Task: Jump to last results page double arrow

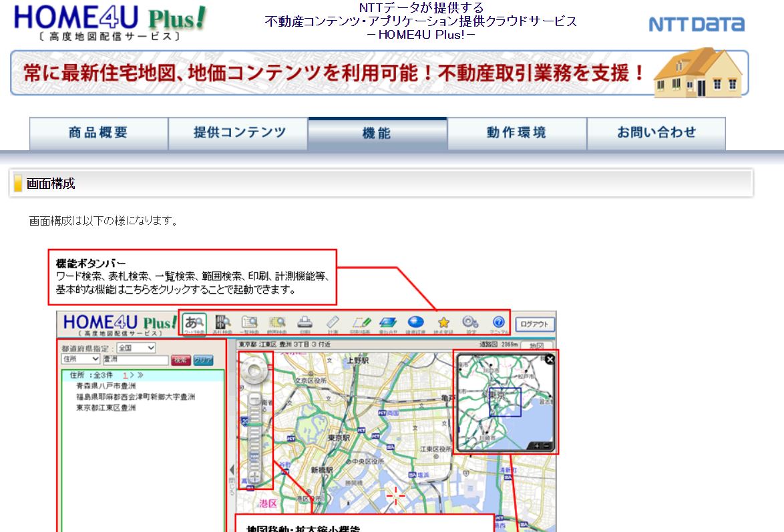Action: [140, 375]
